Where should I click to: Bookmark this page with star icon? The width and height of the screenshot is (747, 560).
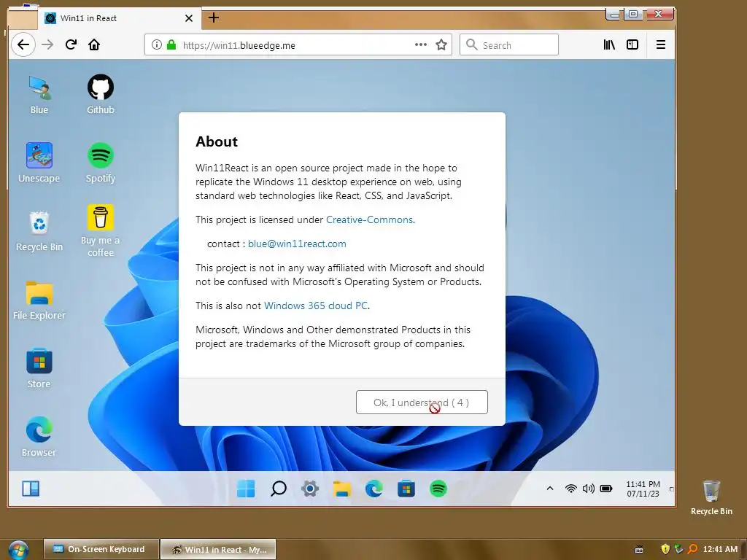point(441,44)
